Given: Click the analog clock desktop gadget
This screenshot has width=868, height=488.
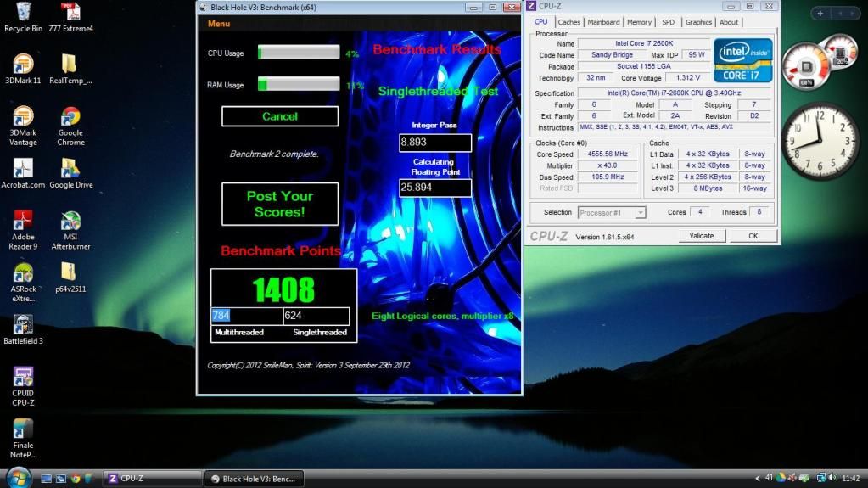Looking at the screenshot, I should coord(820,140).
